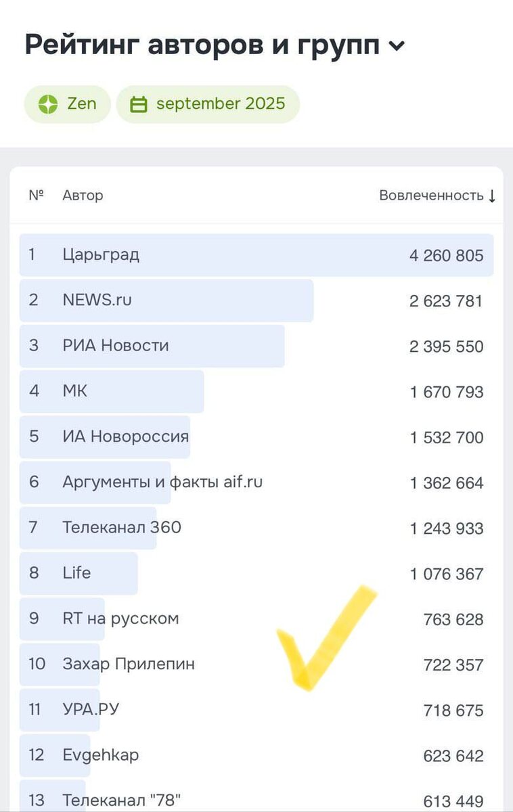Open the september 2025 date filter
Screen dimensions: 513x812
(x=208, y=104)
